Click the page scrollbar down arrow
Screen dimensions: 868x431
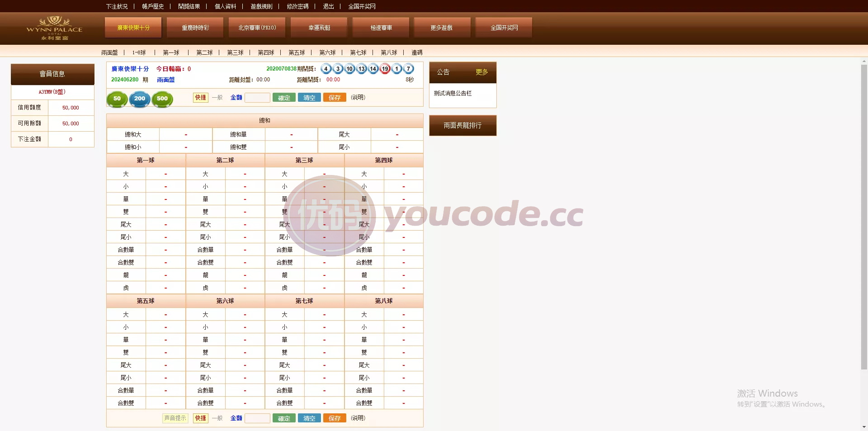(x=864, y=427)
